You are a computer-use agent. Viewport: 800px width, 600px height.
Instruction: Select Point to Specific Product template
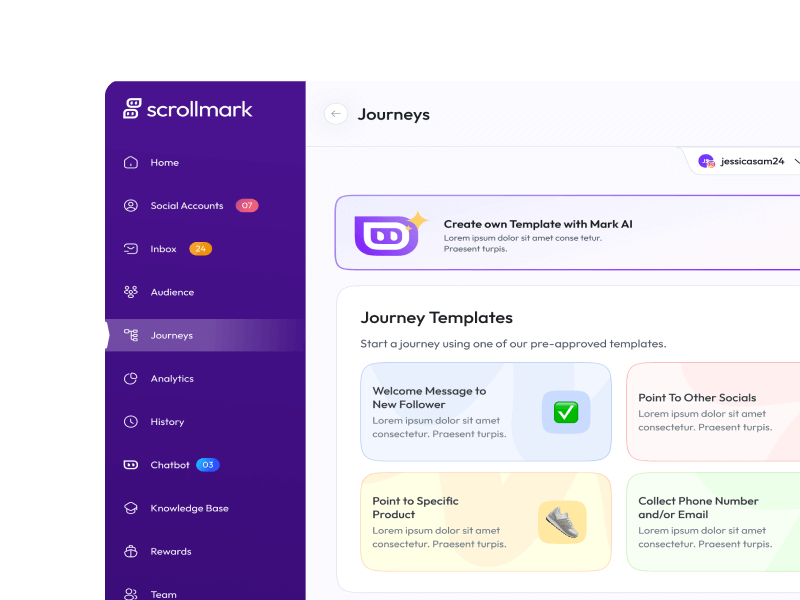(486, 521)
